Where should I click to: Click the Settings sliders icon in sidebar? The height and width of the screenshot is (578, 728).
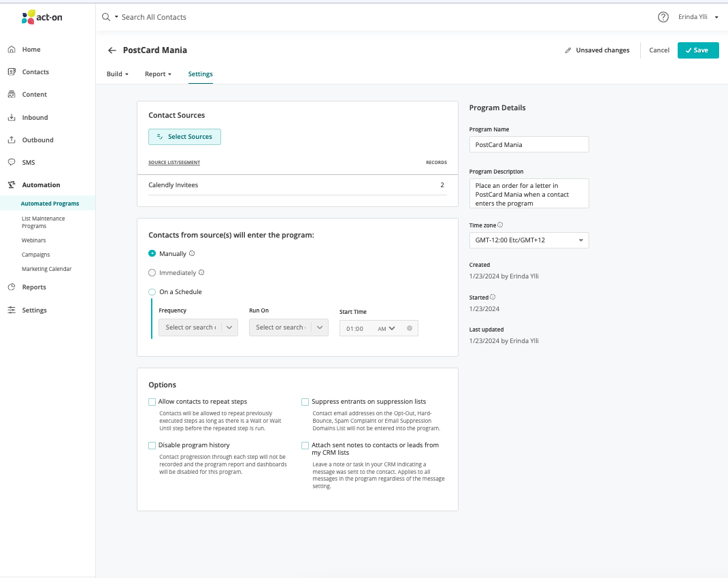12,310
